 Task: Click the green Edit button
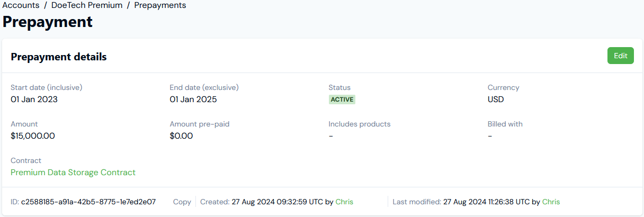click(620, 56)
